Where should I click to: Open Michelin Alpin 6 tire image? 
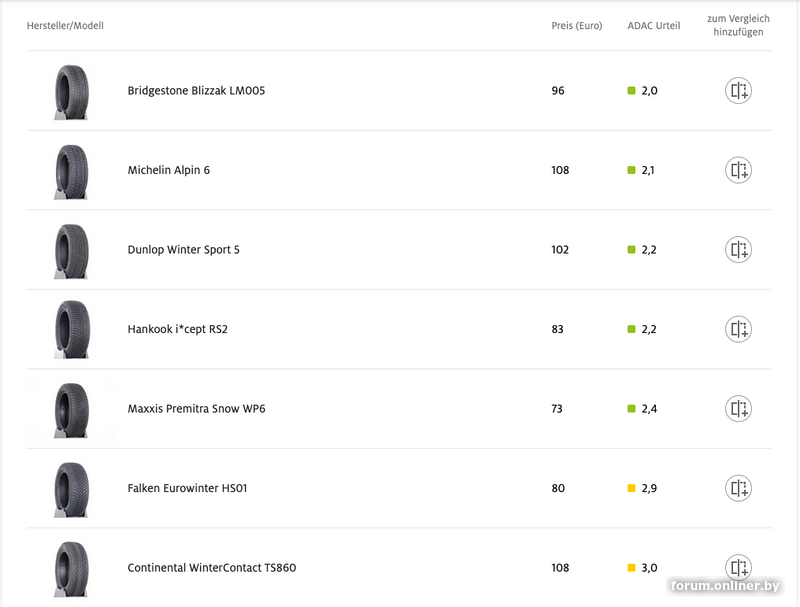[x=71, y=171]
